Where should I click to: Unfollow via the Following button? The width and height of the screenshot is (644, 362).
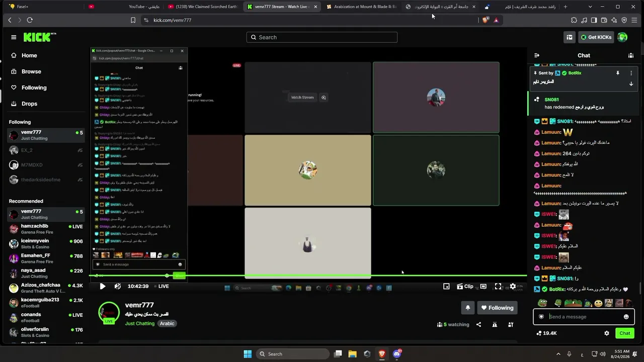[x=497, y=308]
